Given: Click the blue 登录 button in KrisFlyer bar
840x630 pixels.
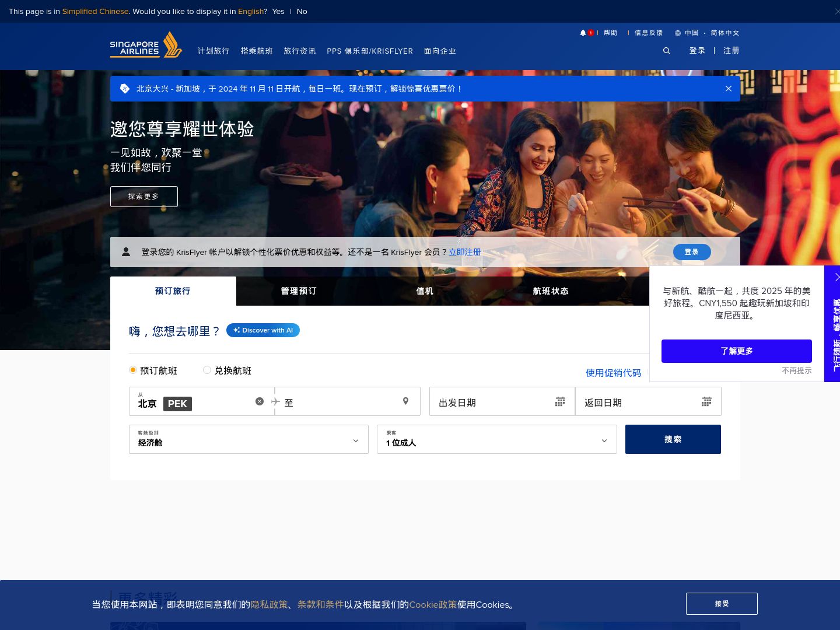Looking at the screenshot, I should [692, 252].
